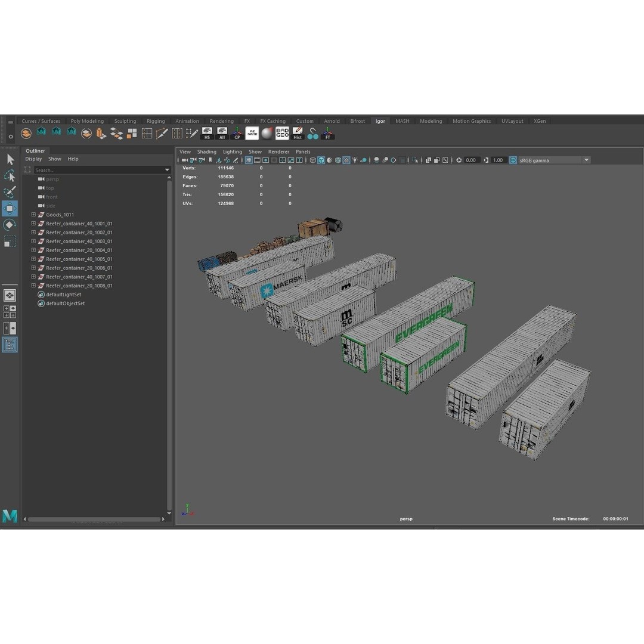Toggle use all lights in viewport
This screenshot has height=644, width=644.
[355, 160]
